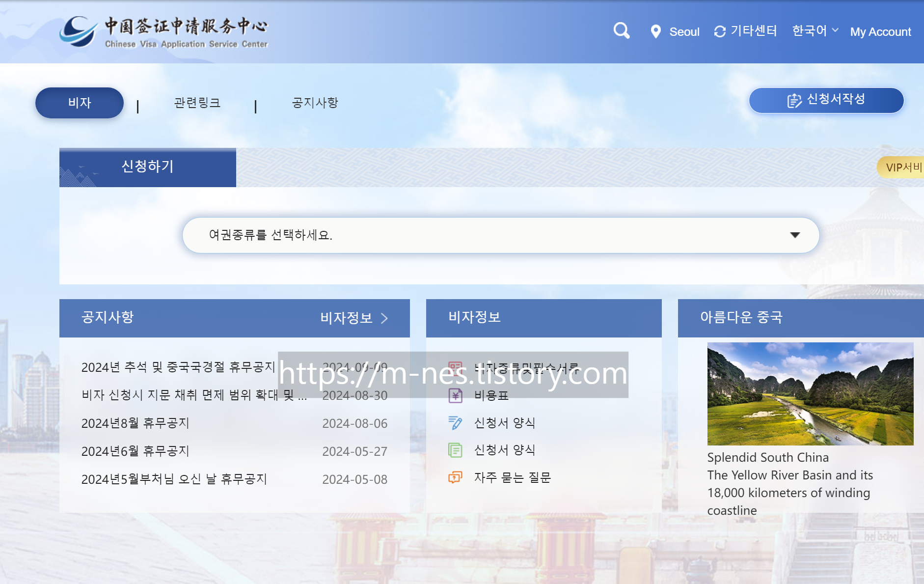
Task: Open the 관련링크 menu item
Action: point(197,103)
